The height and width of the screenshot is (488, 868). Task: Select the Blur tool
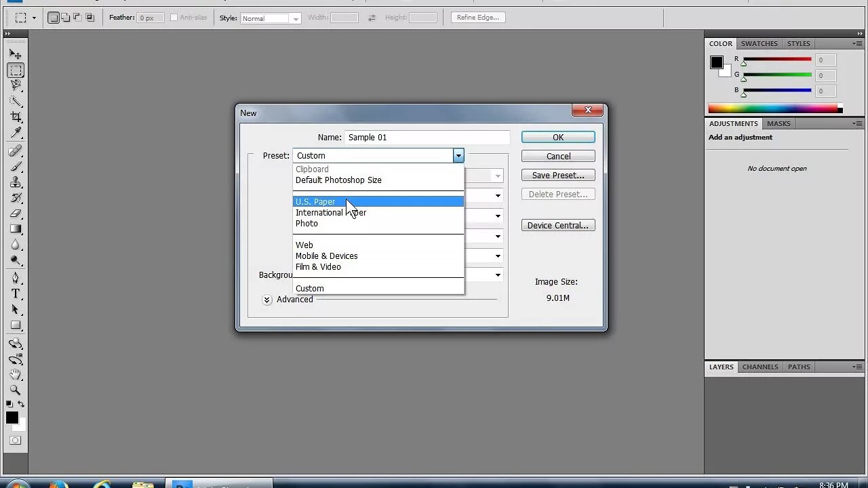(16, 244)
